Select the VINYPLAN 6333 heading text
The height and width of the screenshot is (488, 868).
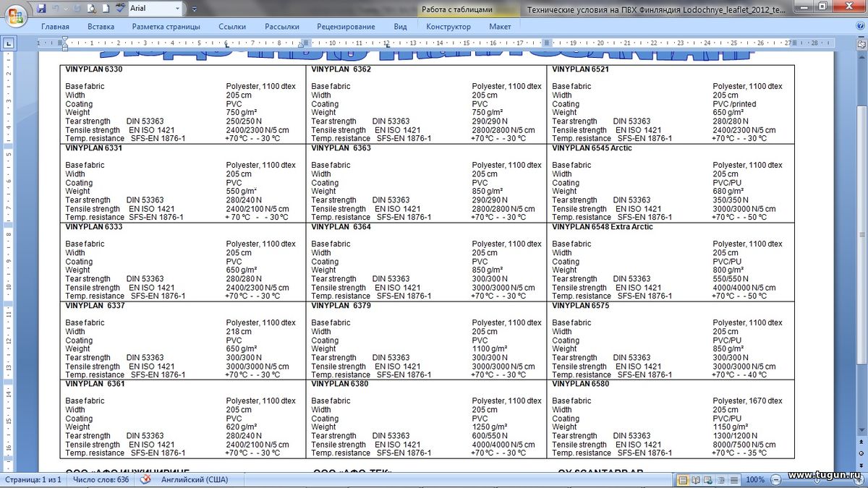[x=94, y=227]
